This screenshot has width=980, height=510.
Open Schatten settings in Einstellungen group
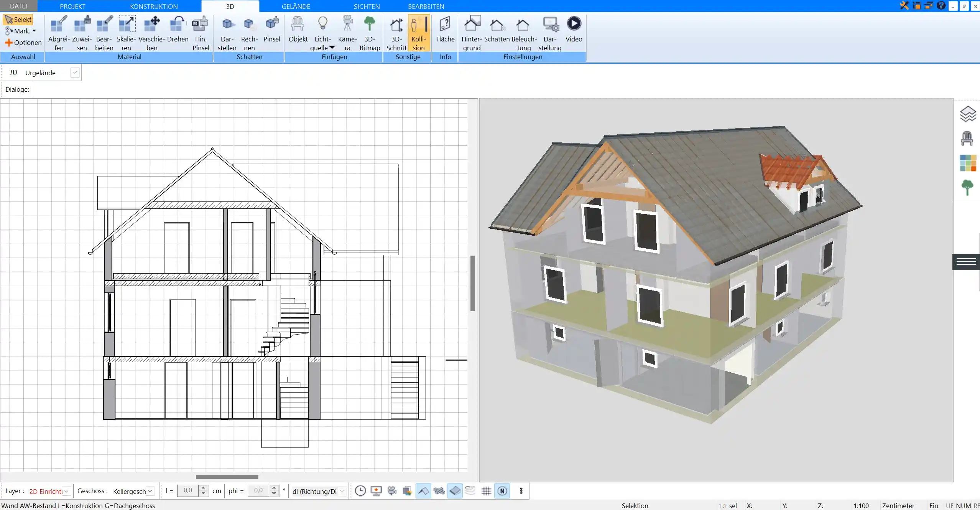(x=497, y=29)
